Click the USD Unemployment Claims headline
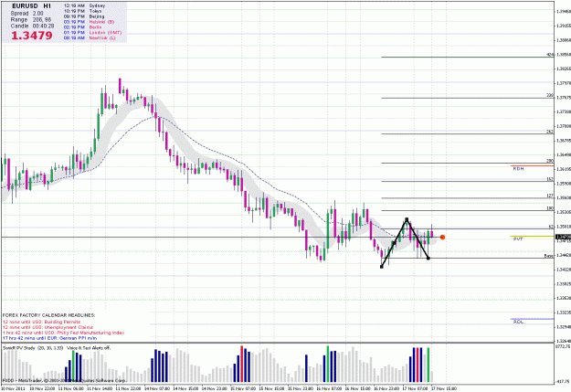This screenshot has width=571, height=392. (x=48, y=327)
